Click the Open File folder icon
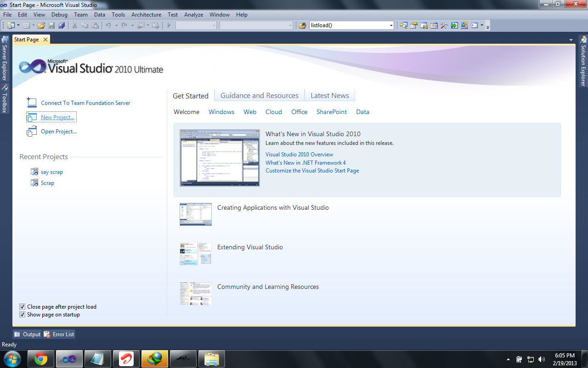This screenshot has height=368, width=588. pos(41,25)
